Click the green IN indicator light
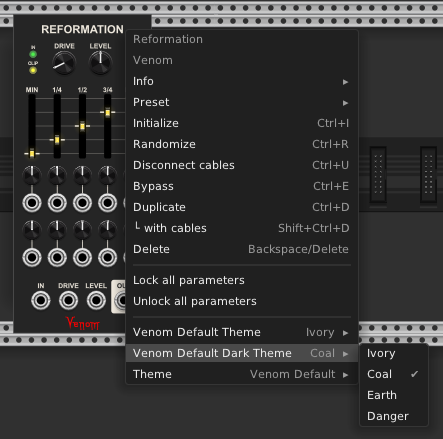This screenshot has height=439, width=443. [x=33, y=54]
